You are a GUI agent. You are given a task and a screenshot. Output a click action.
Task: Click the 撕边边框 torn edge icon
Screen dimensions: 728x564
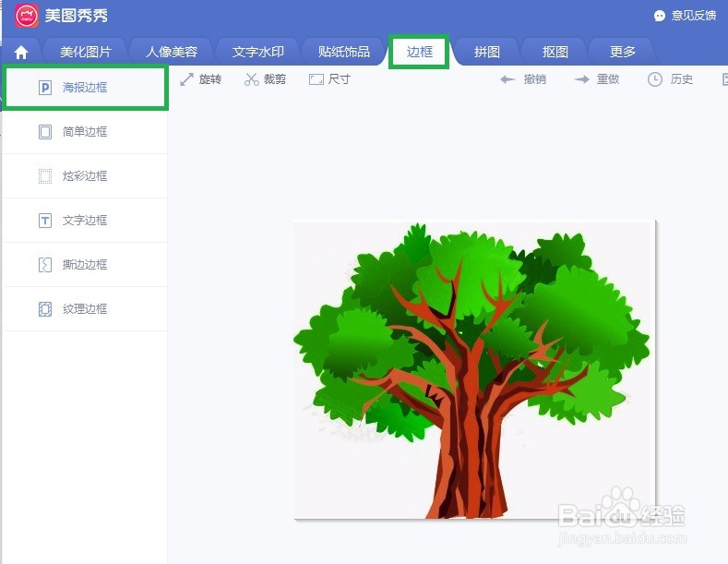(45, 265)
